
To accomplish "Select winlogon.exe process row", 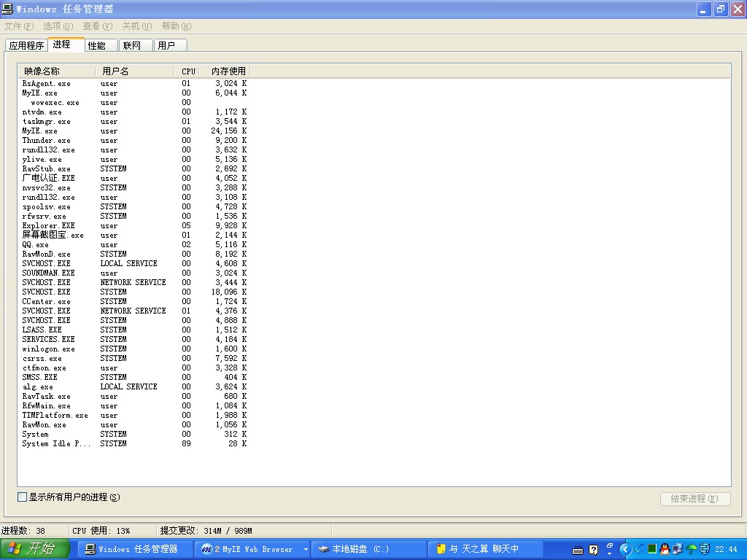I will (x=134, y=349).
